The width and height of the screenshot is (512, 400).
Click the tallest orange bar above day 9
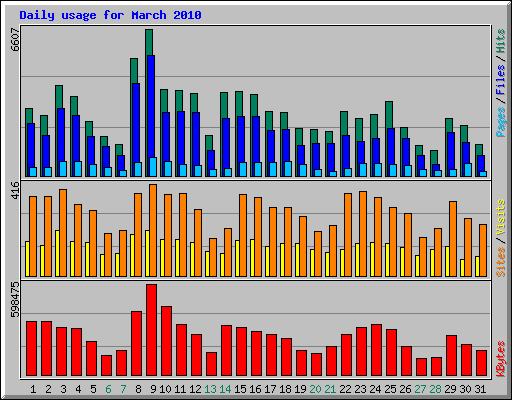(153, 230)
